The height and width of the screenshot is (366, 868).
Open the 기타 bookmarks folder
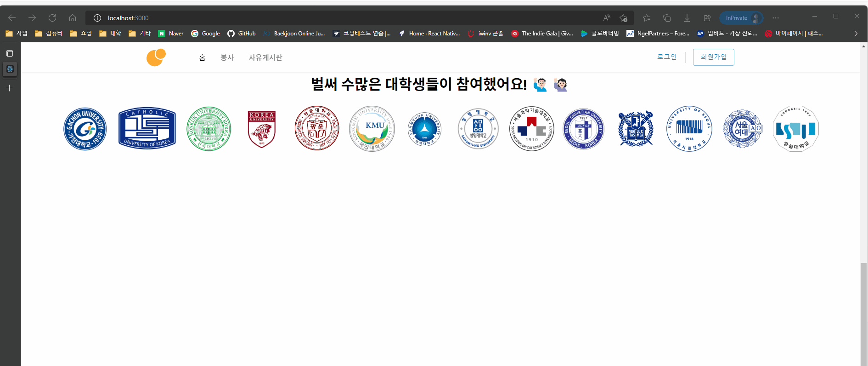point(140,34)
